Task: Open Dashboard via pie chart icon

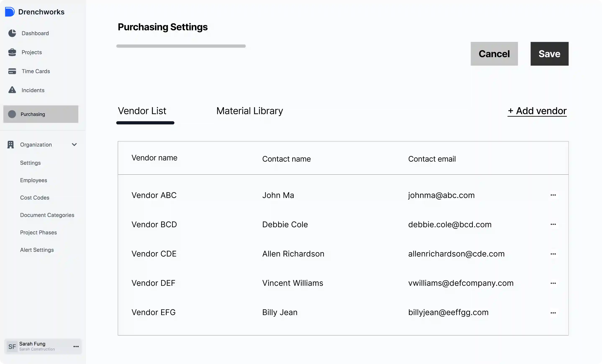Action: click(x=12, y=33)
